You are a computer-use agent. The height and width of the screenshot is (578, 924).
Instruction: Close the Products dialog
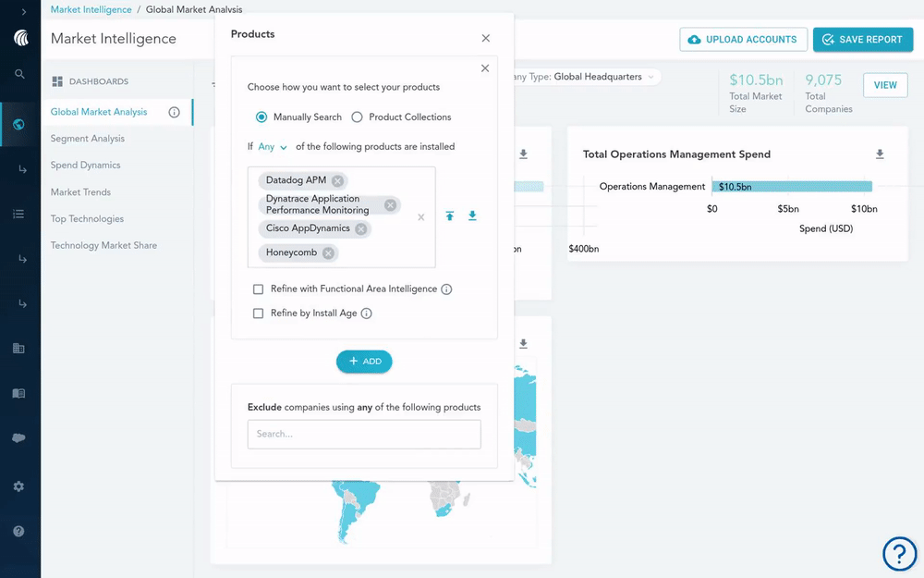486,38
